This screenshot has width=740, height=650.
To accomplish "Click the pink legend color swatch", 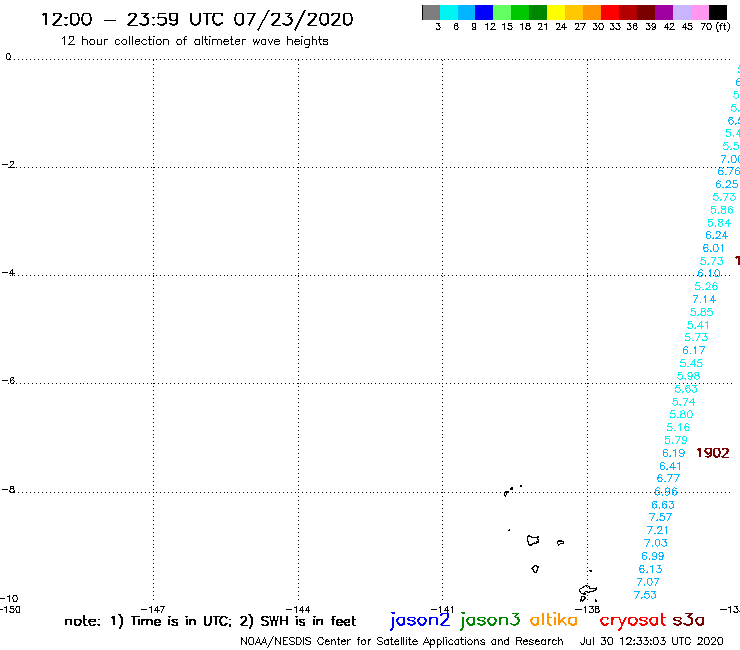I will (x=699, y=12).
